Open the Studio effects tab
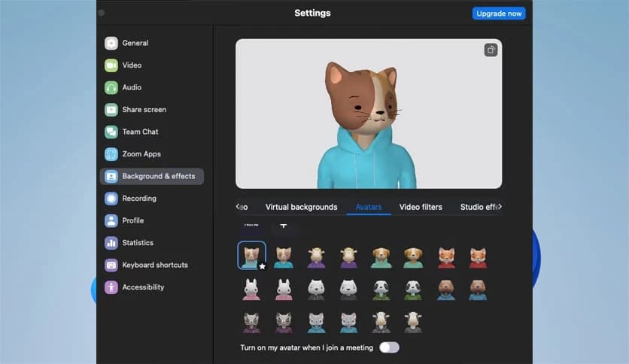This screenshot has width=629, height=364. (479, 207)
